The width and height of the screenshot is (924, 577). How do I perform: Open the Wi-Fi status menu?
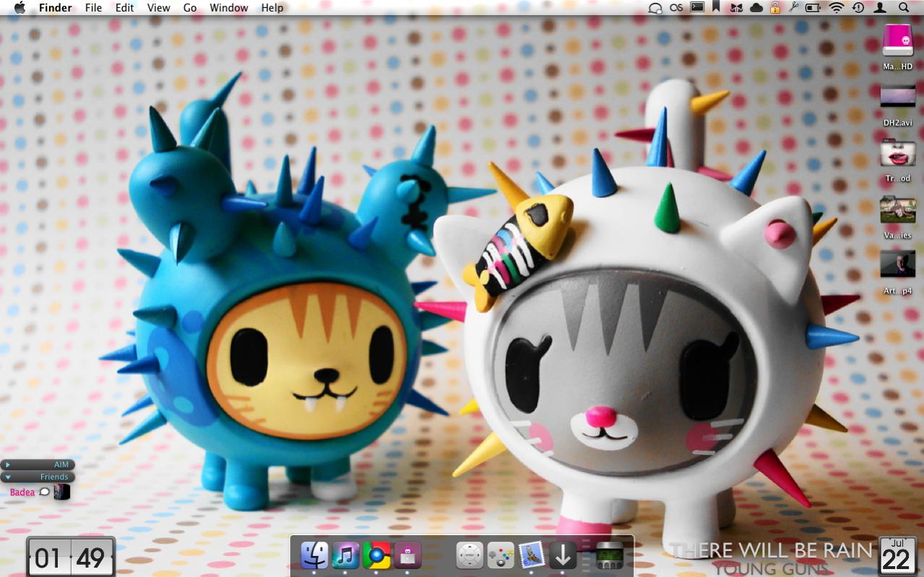[837, 8]
